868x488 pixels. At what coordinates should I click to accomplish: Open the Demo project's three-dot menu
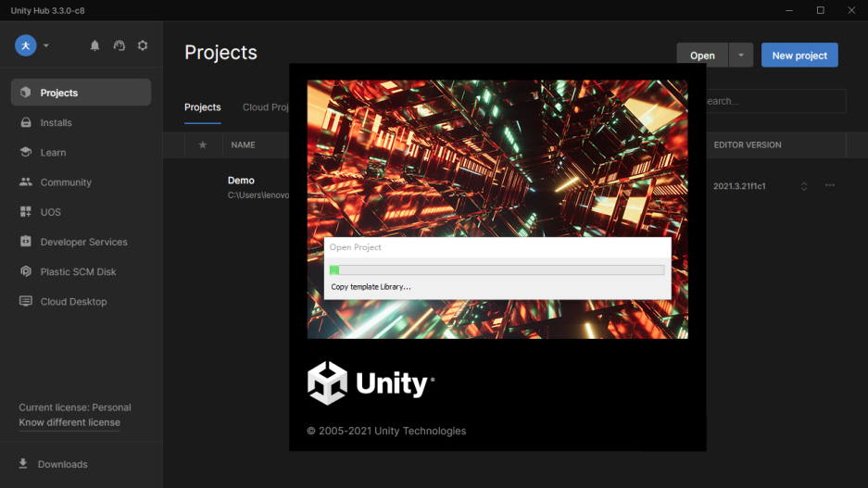tap(830, 186)
